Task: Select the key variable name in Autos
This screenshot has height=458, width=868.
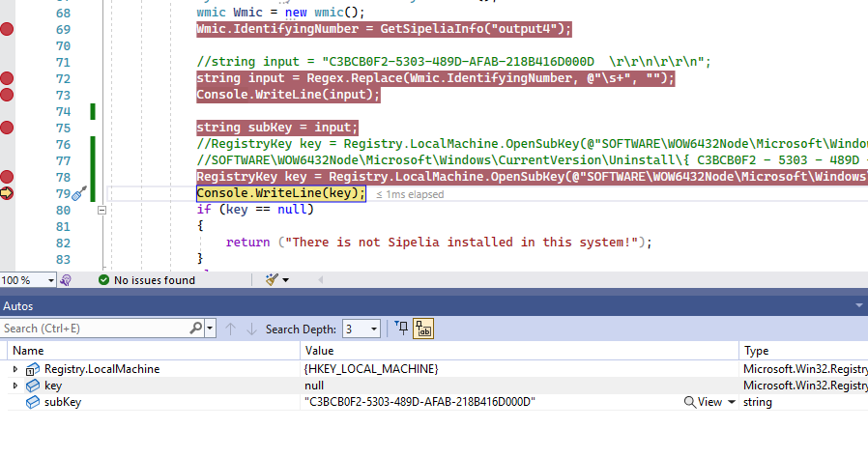Action: tap(53, 386)
